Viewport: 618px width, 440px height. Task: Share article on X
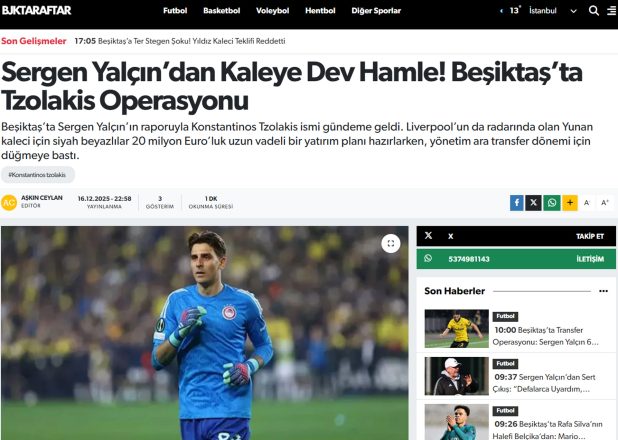(x=533, y=203)
